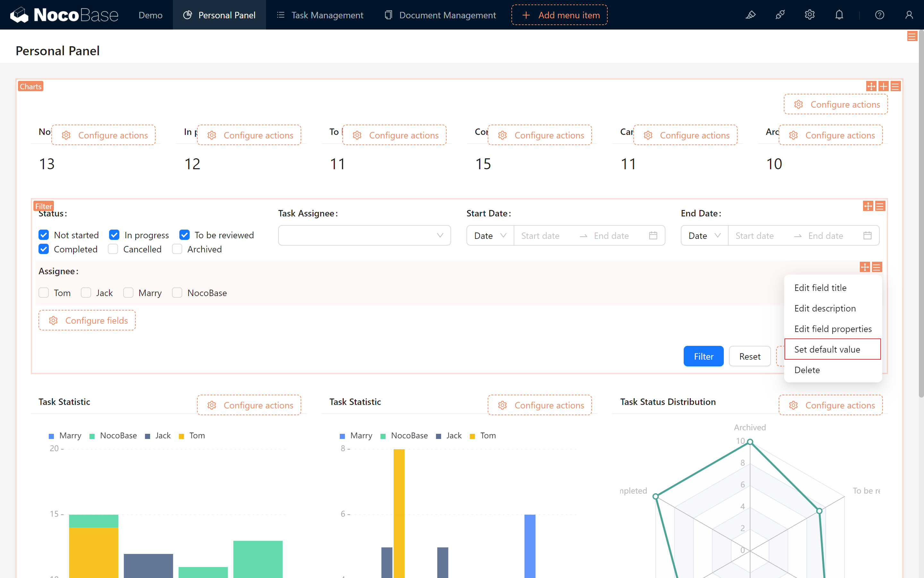Open the Demo menu
The width and height of the screenshot is (924, 578).
[150, 15]
